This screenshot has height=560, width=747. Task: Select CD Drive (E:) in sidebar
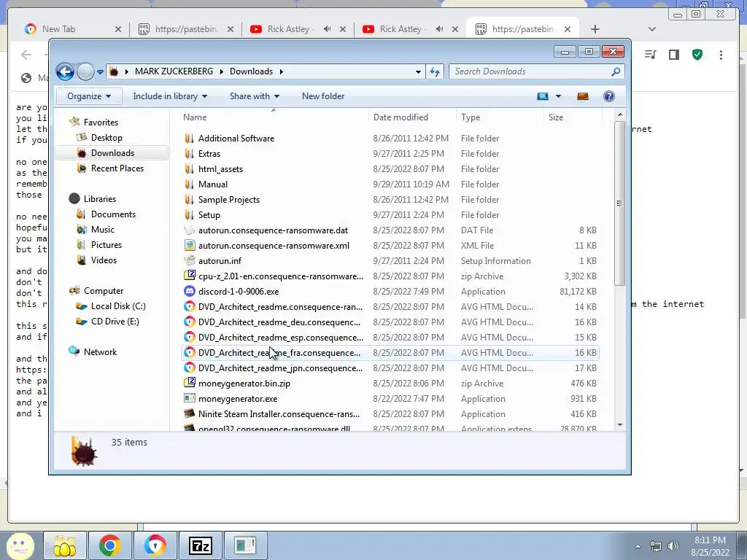pyautogui.click(x=115, y=322)
